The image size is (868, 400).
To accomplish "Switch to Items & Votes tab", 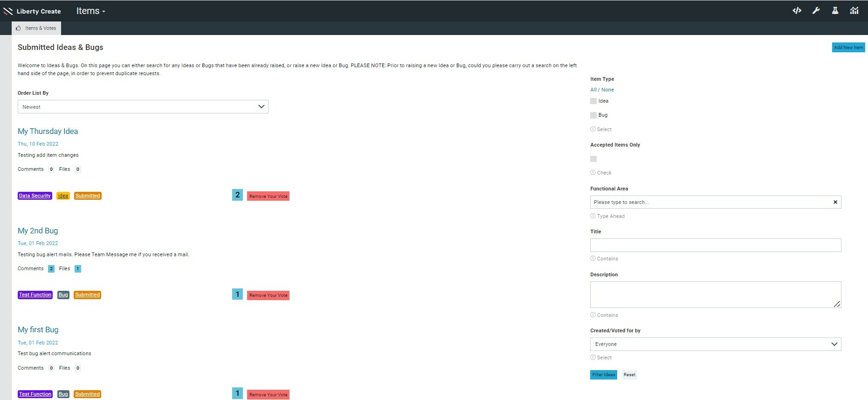I will click(40, 28).
